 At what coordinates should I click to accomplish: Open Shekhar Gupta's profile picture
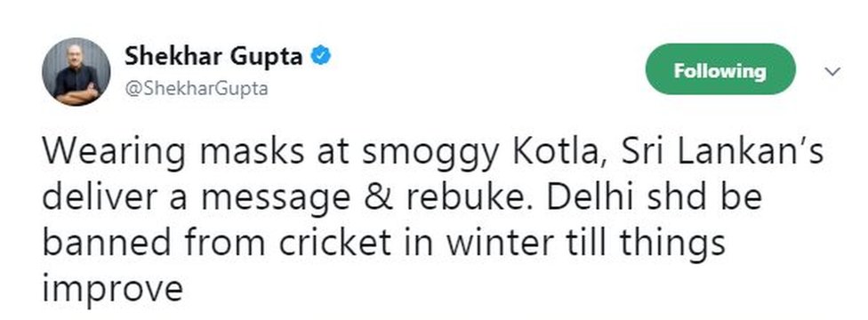[76, 71]
